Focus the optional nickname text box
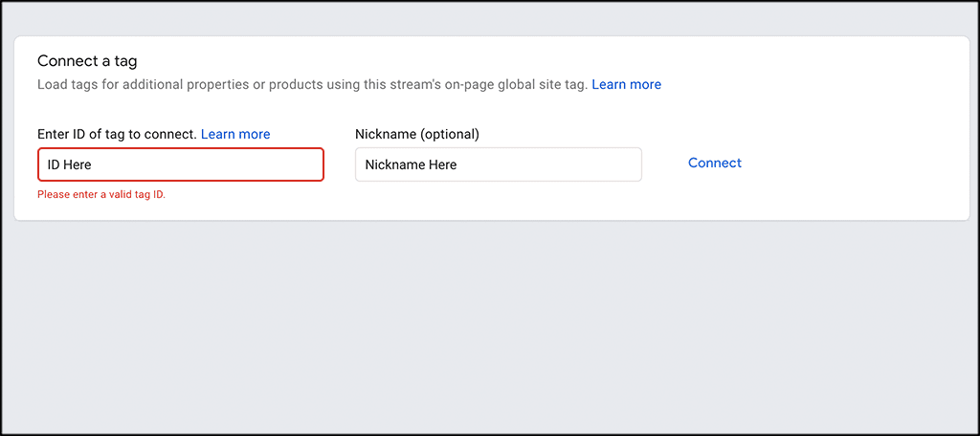980x436 pixels. tap(498, 164)
